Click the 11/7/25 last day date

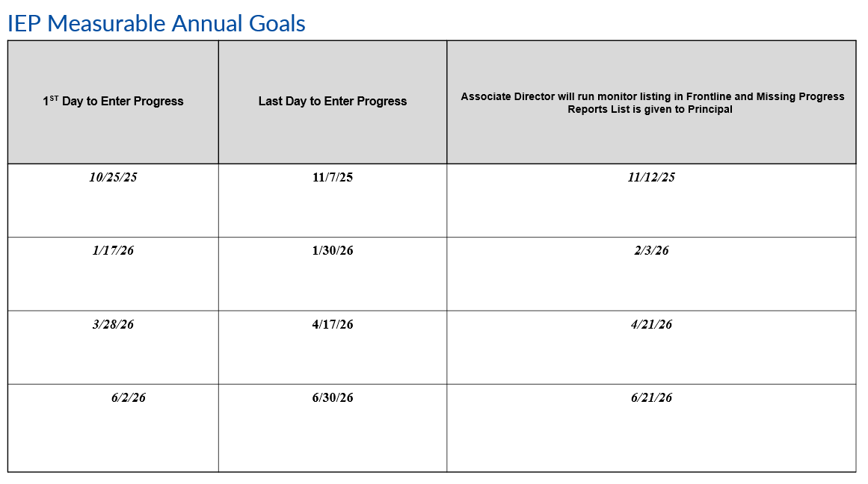click(x=333, y=178)
